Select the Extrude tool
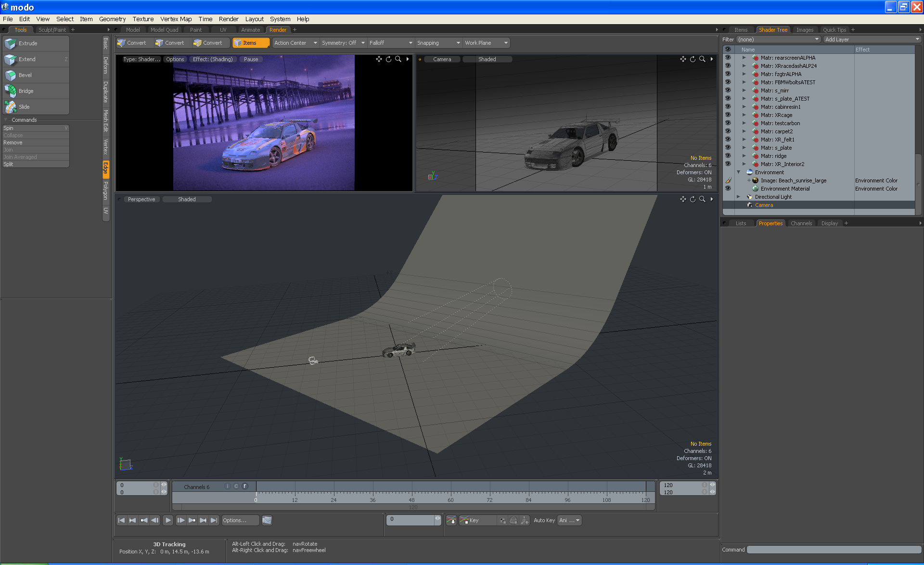 point(28,43)
